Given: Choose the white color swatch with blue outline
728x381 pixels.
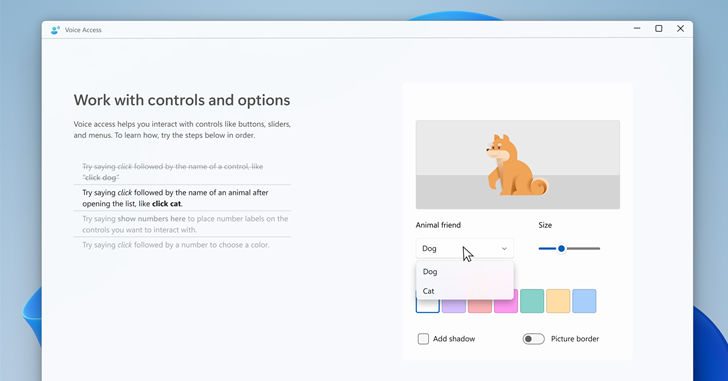Looking at the screenshot, I should pos(428,306).
